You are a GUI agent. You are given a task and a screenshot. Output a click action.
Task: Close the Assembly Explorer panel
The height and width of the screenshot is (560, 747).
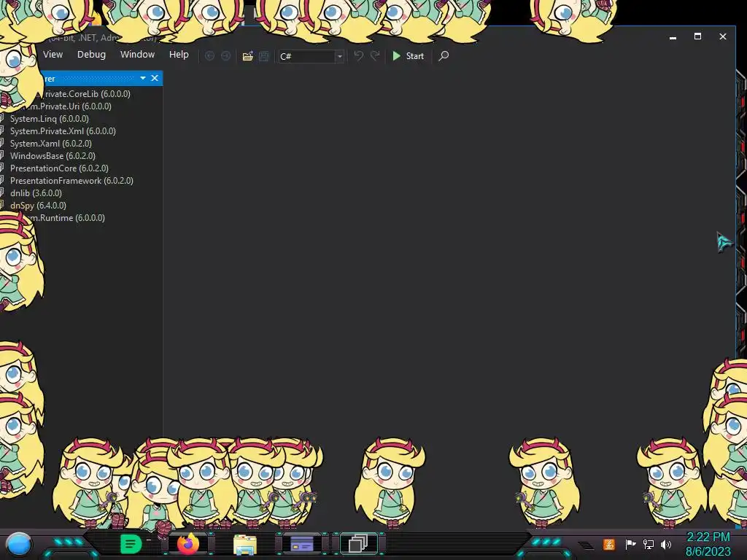coord(155,78)
